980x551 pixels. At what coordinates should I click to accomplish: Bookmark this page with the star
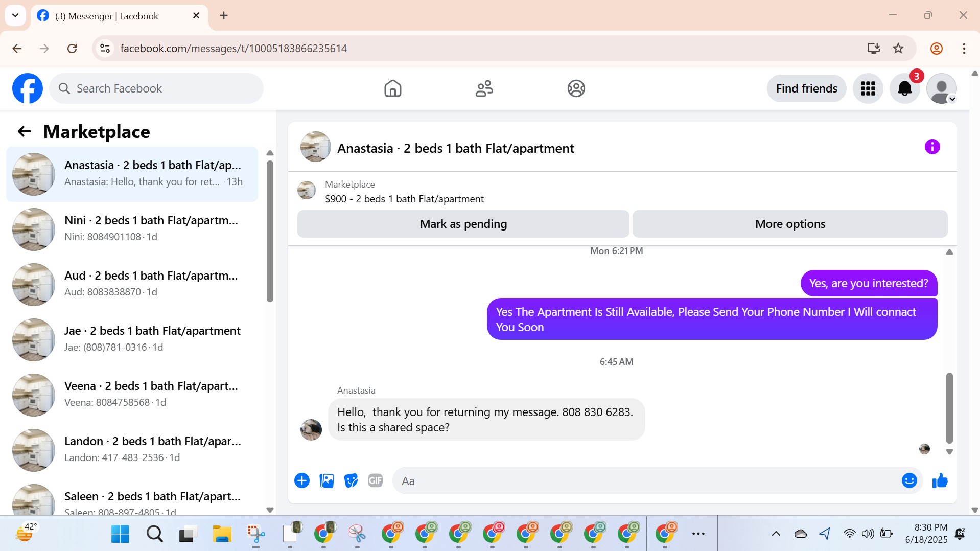898,49
